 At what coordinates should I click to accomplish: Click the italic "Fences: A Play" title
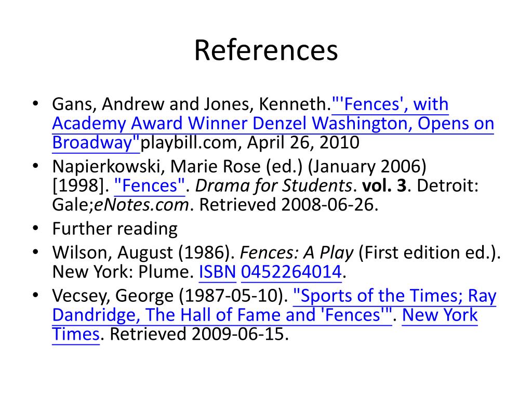tap(297, 252)
